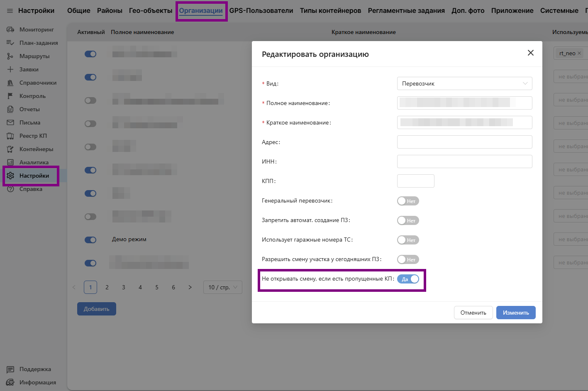Screen dimensions: 588x391
Task: Click the 'Изменить' button
Action: (515, 313)
